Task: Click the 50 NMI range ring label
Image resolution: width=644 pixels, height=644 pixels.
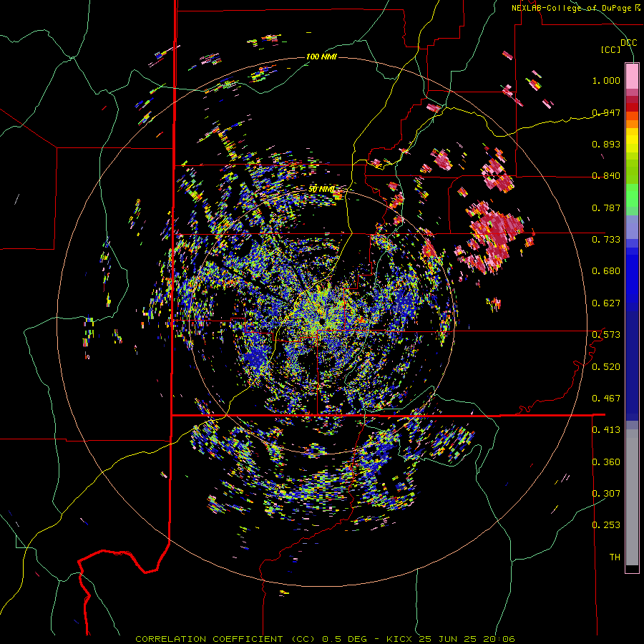Action: pos(321,190)
